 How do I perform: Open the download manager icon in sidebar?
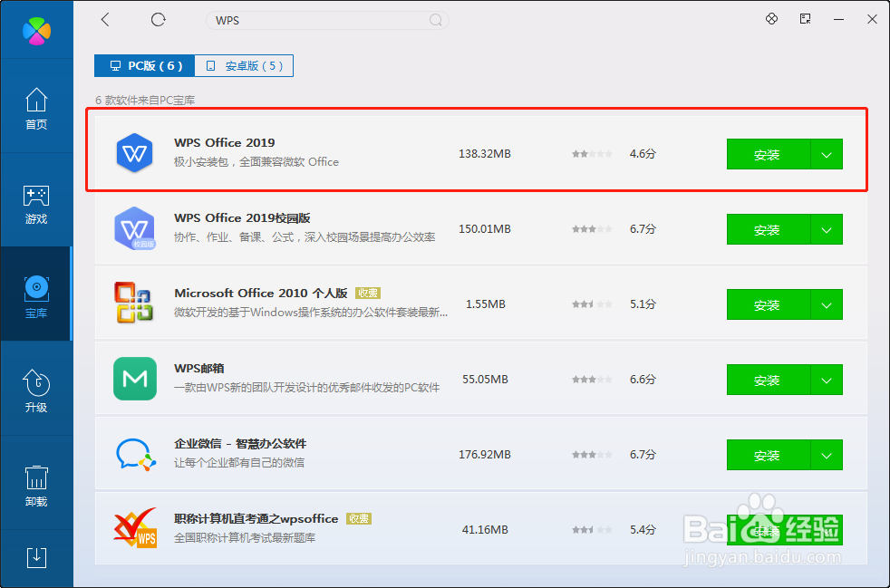(x=36, y=558)
